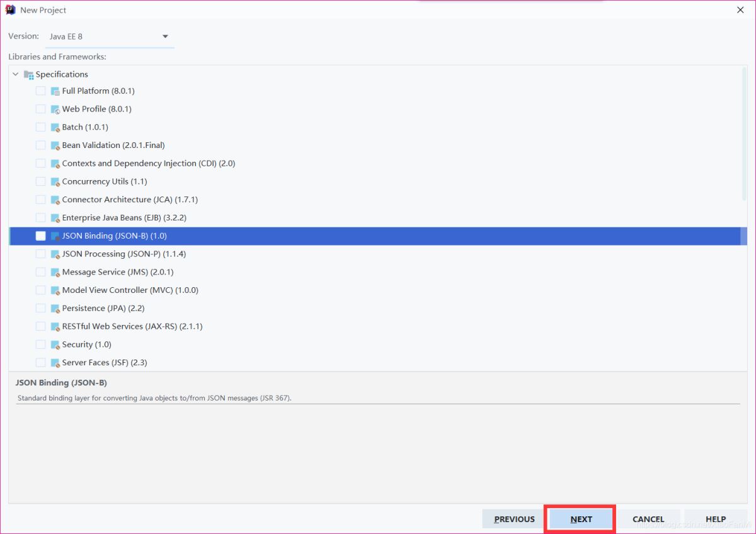Select "Server Faces (JSF) (2.3)" row text
This screenshot has height=534, width=756.
tap(105, 363)
